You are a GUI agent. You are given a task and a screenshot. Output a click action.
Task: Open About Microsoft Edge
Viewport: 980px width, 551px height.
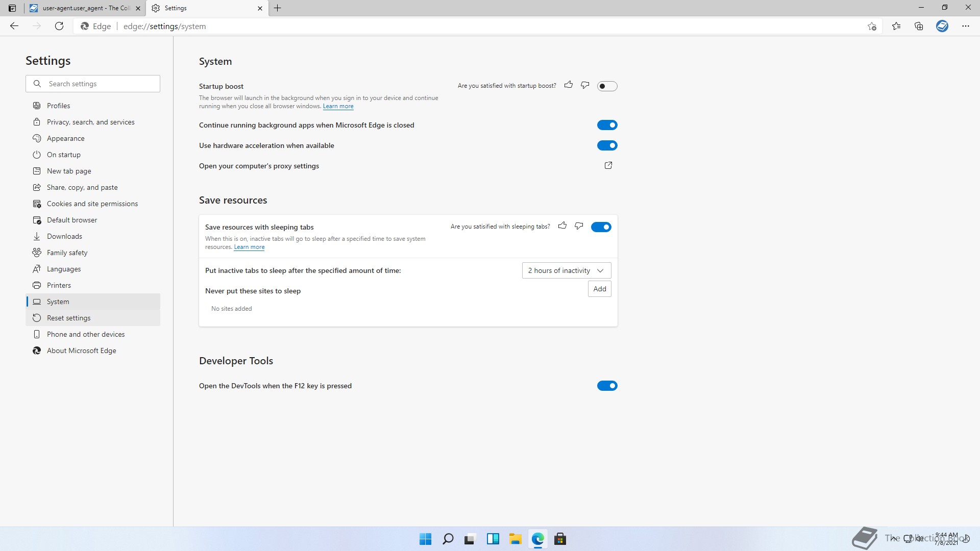93,350
